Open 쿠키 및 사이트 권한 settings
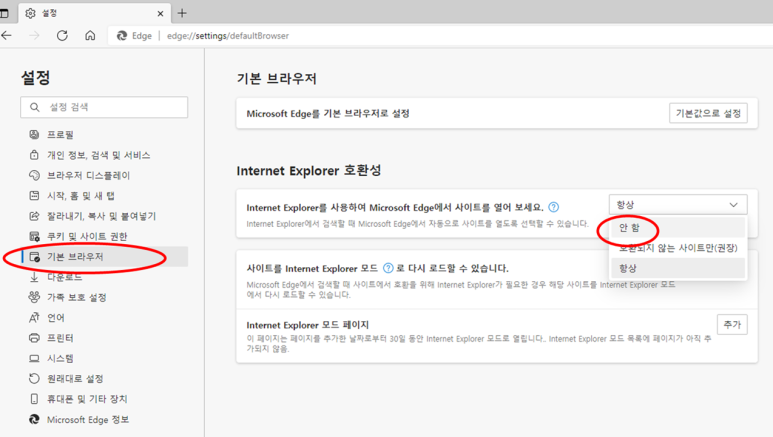Image resolution: width=773 pixels, height=437 pixels. coord(87,236)
